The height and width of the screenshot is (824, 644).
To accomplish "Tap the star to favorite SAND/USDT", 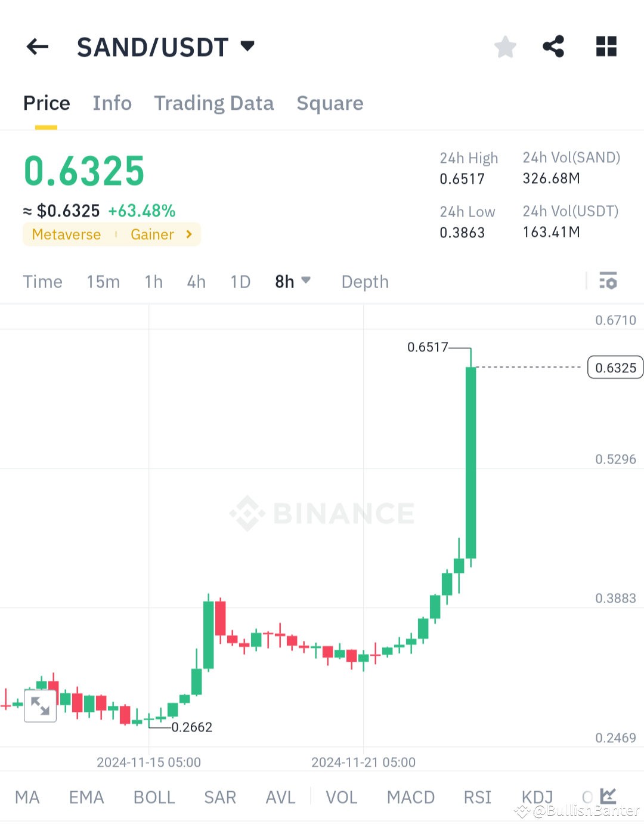I will 505,47.
